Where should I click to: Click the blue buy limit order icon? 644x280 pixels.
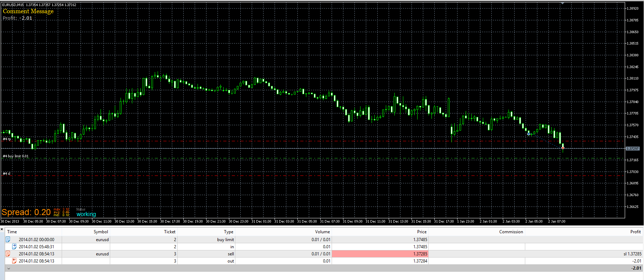click(x=8, y=240)
